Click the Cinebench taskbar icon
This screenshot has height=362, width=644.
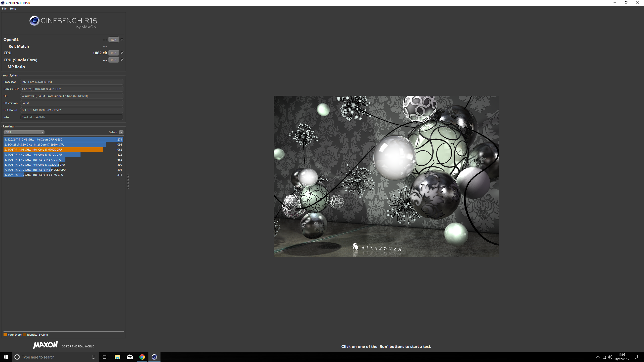coord(154,357)
